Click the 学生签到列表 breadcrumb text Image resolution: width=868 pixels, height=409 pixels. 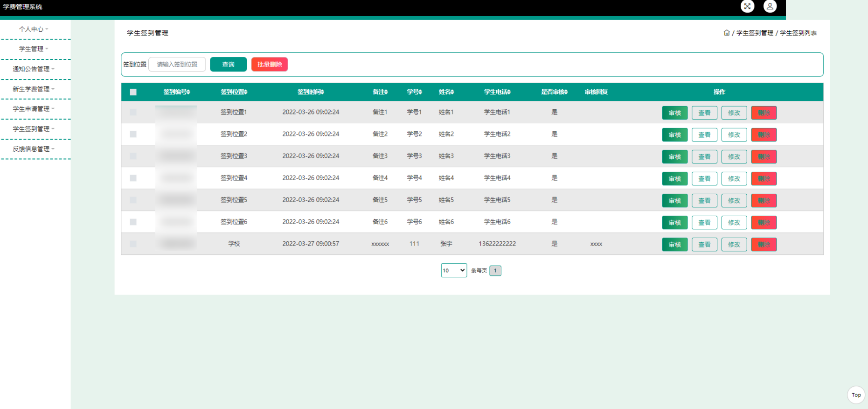798,33
